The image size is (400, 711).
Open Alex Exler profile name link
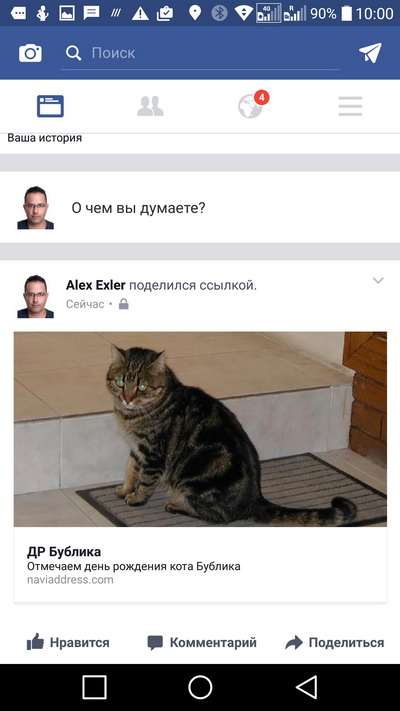pos(96,285)
